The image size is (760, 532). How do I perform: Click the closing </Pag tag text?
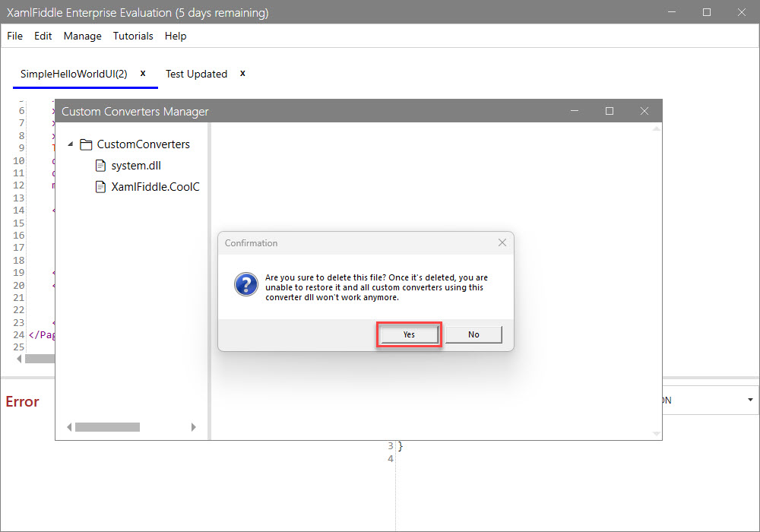tap(42, 335)
